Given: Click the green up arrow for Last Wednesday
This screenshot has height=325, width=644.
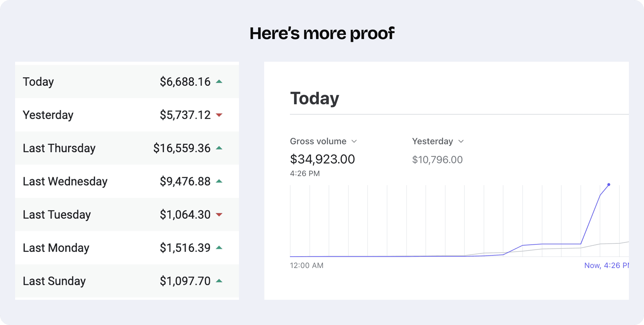Looking at the screenshot, I should (219, 181).
